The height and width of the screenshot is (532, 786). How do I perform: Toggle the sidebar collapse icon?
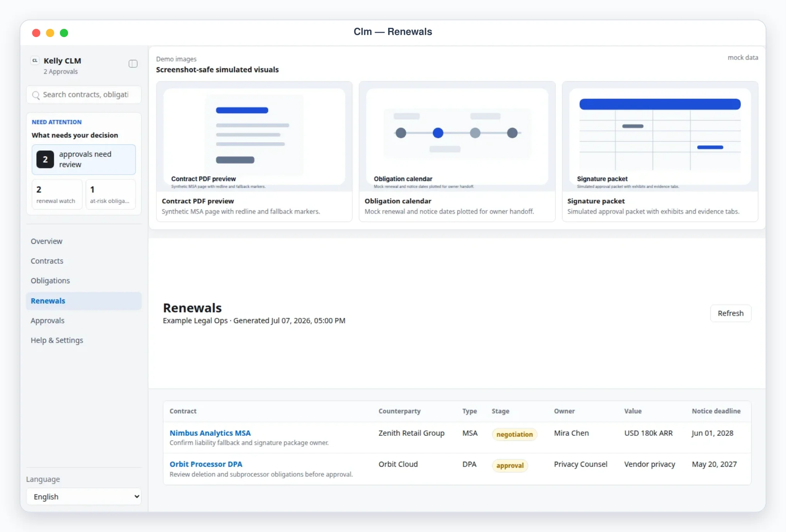[x=133, y=64]
